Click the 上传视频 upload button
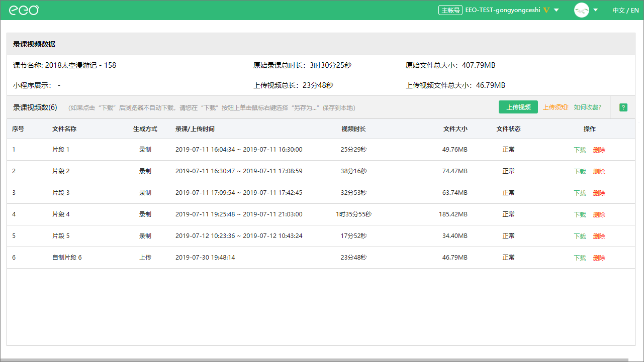 (x=518, y=107)
